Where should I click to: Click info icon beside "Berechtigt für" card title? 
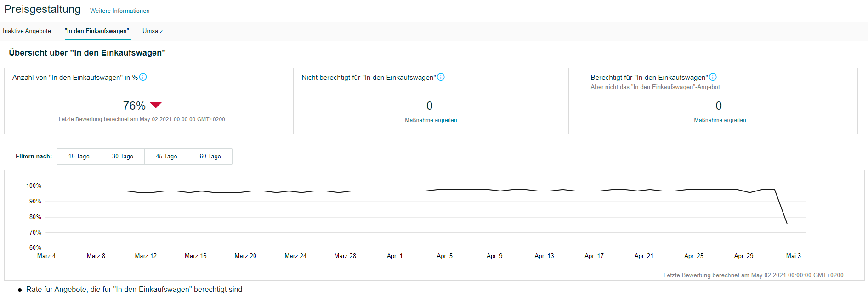click(713, 77)
